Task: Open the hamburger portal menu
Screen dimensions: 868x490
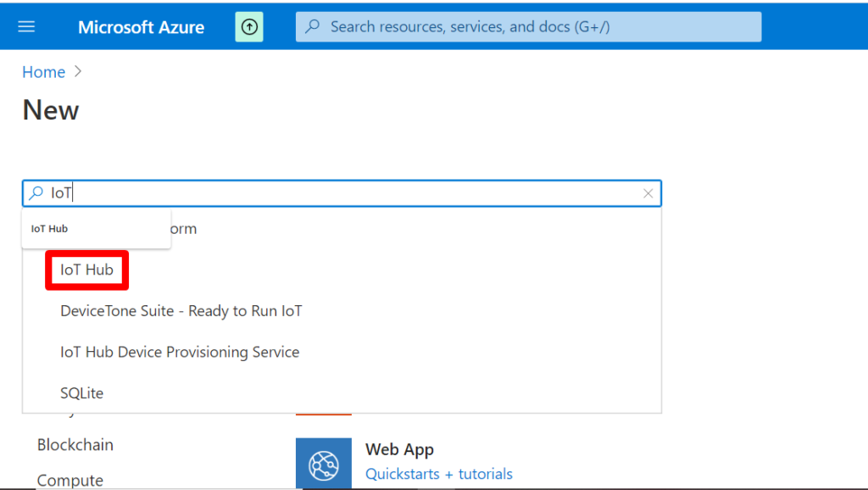Action: coord(26,26)
